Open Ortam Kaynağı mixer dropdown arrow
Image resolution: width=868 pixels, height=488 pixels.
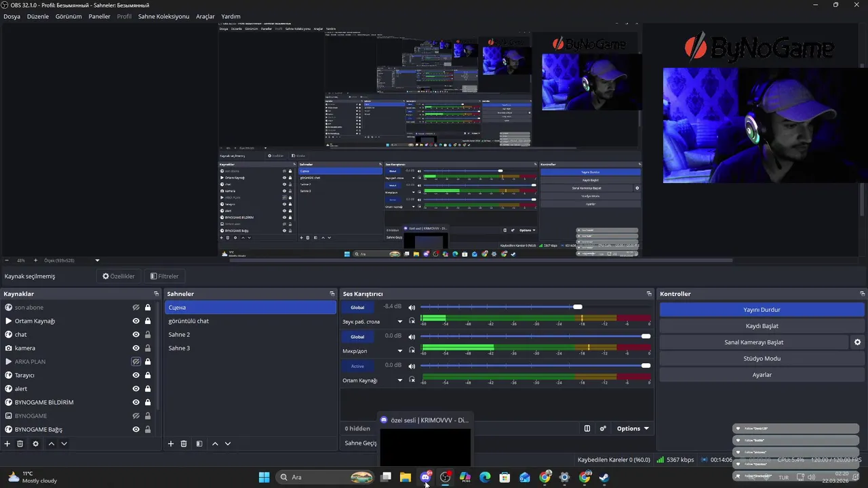pyautogui.click(x=400, y=380)
